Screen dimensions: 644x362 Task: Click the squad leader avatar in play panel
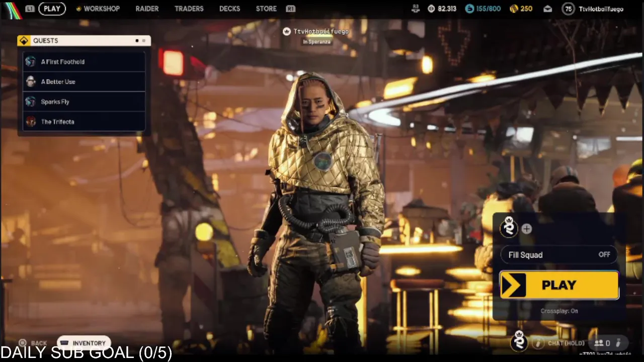tap(509, 227)
